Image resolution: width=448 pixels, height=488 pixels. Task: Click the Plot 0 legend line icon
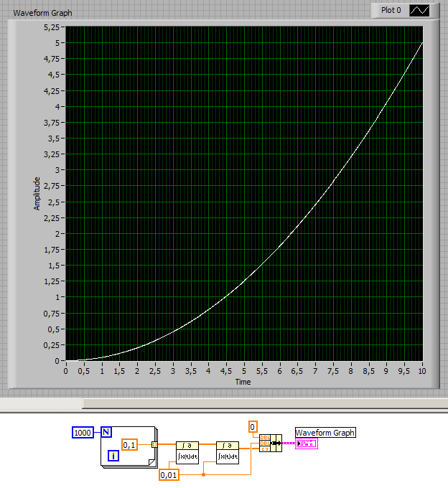pos(419,11)
